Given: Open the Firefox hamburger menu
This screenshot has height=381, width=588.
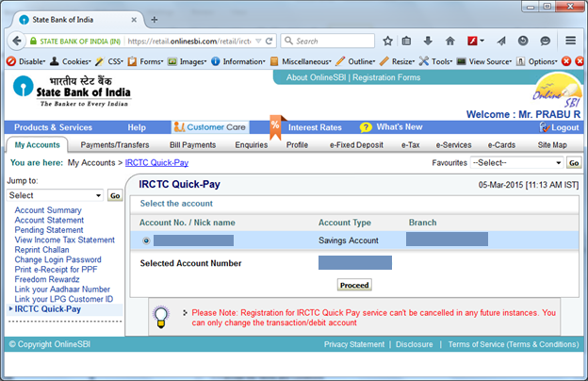Looking at the screenshot, I should click(570, 41).
